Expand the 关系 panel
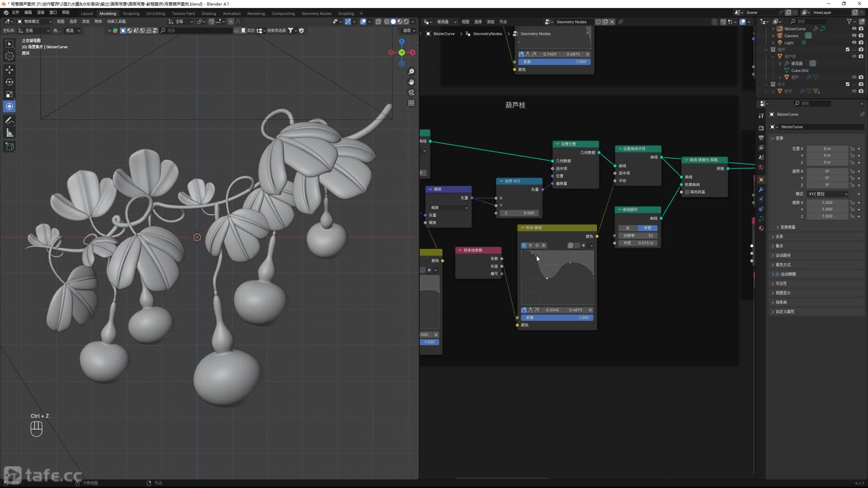 tap(780, 237)
